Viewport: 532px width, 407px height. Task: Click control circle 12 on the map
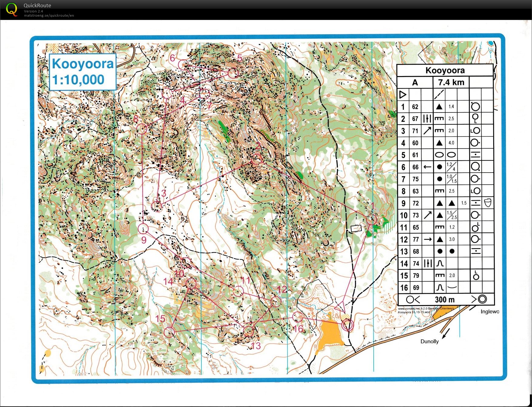[275, 301]
